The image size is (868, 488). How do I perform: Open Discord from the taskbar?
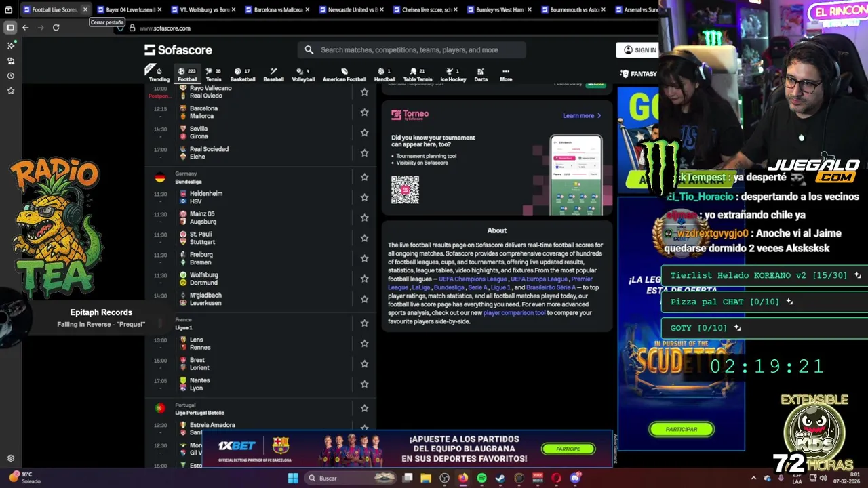pos(575,478)
